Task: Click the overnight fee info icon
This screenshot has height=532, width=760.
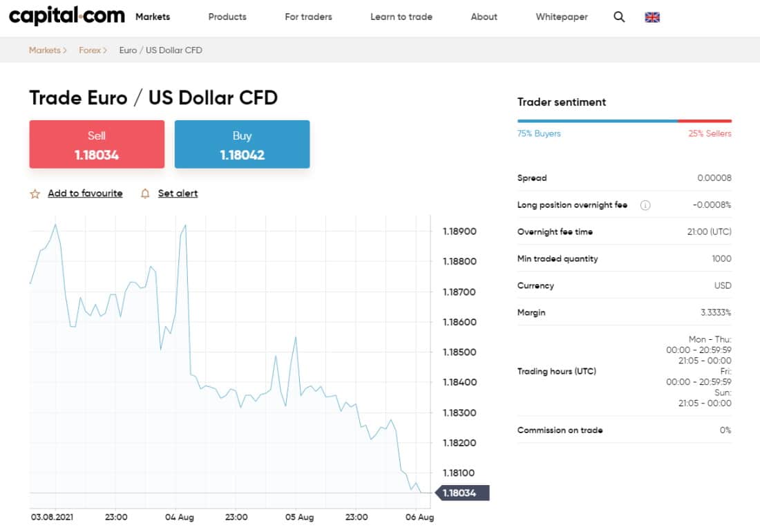Action: click(x=645, y=205)
